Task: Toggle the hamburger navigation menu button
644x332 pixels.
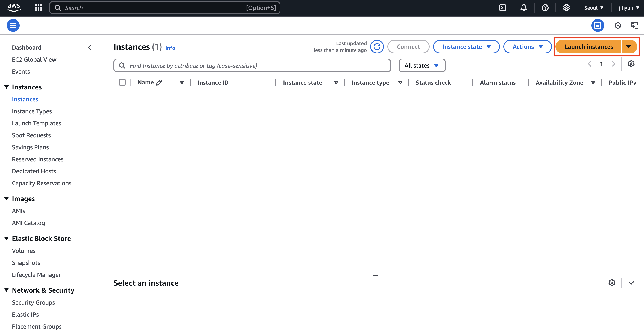Action: pyautogui.click(x=13, y=25)
